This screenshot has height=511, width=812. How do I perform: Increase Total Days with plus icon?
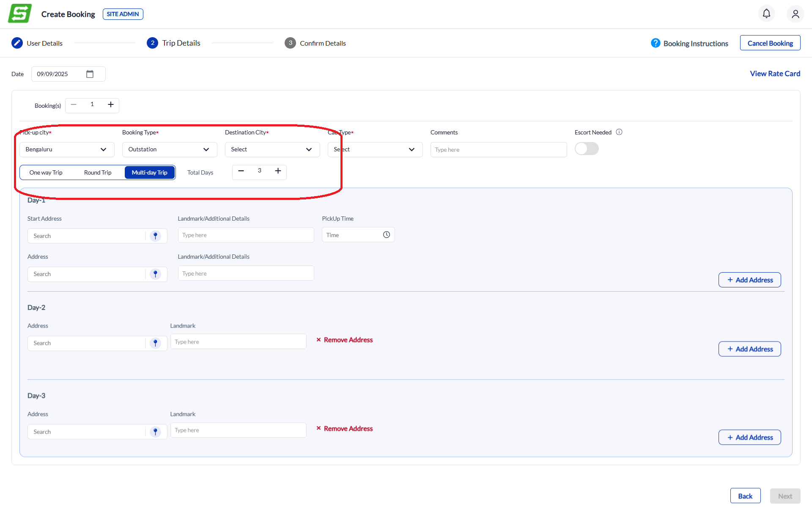coord(278,171)
